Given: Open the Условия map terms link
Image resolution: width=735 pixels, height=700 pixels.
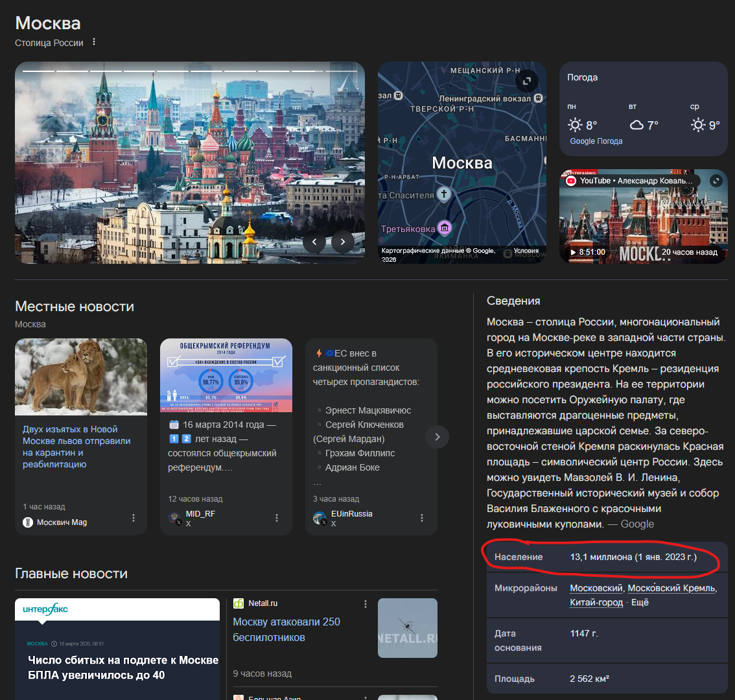Looking at the screenshot, I should (526, 251).
